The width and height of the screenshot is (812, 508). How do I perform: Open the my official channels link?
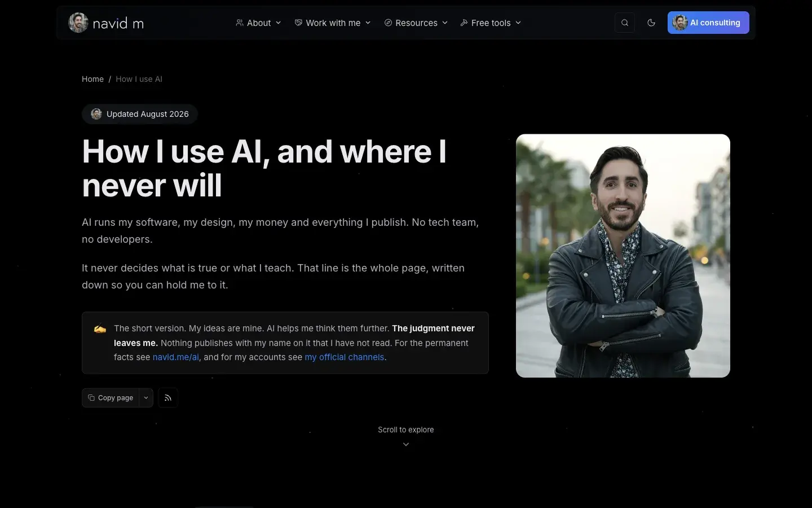[345, 357]
